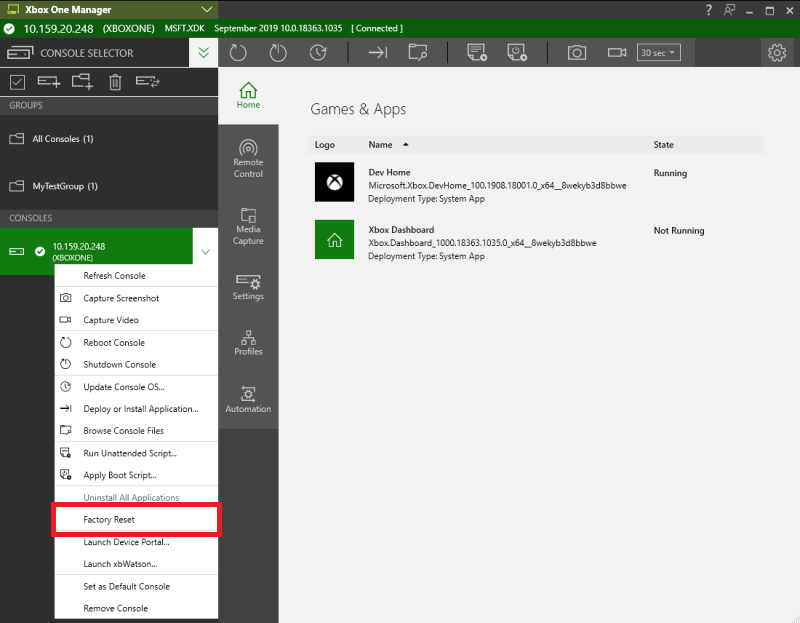
Task: Open the Browse console files toolbar icon
Action: 418,53
